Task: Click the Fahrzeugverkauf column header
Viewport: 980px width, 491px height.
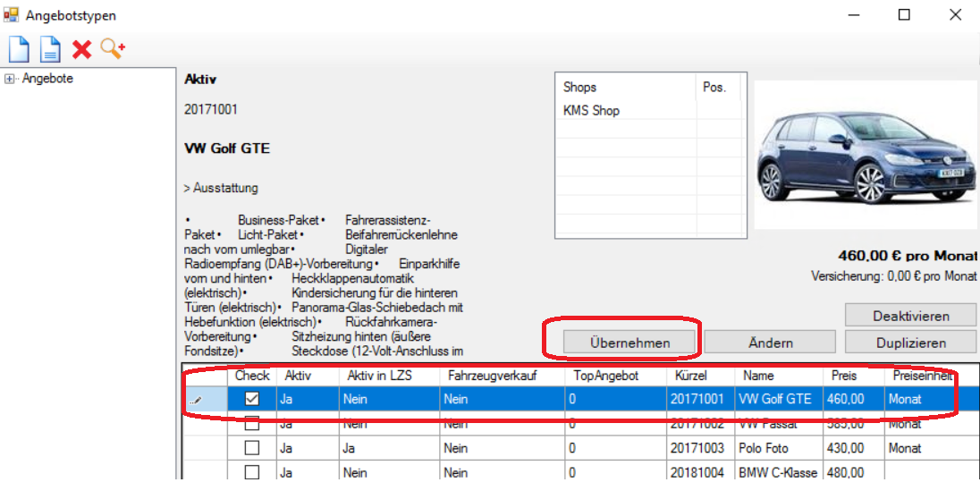Action: pos(502,376)
